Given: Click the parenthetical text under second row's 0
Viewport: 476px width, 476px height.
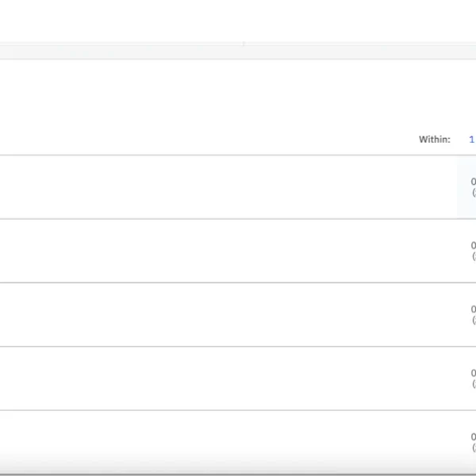Looking at the screenshot, I should tap(474, 256).
